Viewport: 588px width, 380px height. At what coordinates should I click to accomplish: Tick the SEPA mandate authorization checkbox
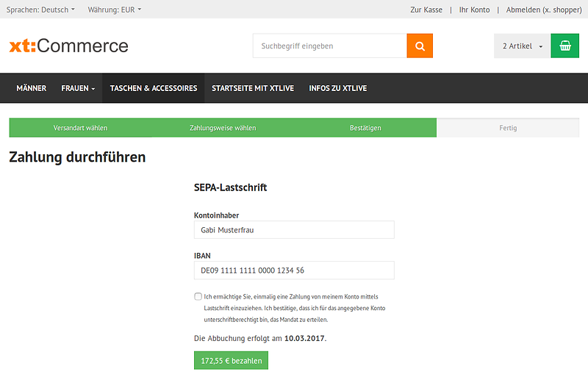pos(198,296)
